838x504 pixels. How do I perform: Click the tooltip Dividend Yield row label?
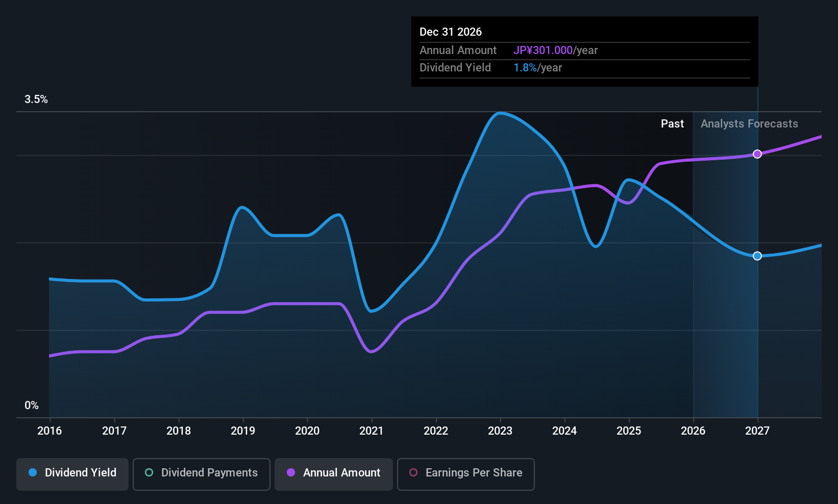point(455,68)
